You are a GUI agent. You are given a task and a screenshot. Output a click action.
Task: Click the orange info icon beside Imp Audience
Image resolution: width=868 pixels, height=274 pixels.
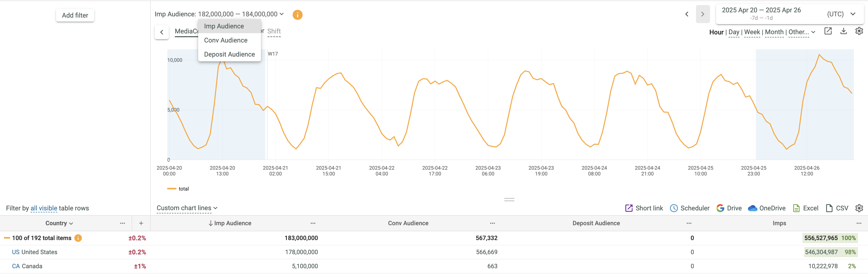[297, 15]
